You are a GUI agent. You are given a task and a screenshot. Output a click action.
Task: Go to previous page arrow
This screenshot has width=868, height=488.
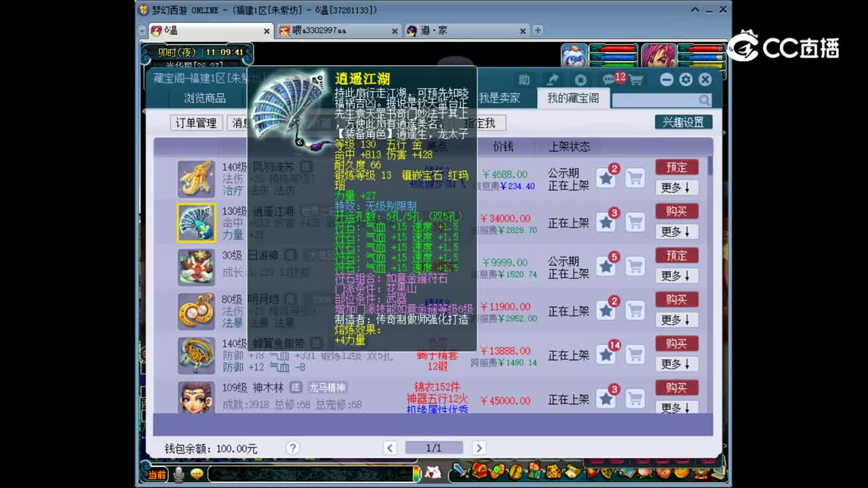point(390,448)
